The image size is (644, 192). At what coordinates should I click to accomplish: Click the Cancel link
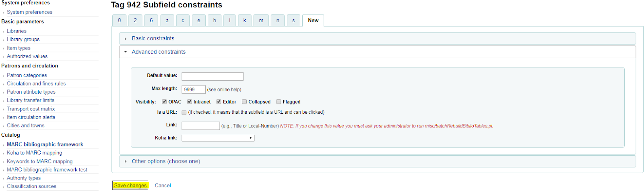coord(163,186)
